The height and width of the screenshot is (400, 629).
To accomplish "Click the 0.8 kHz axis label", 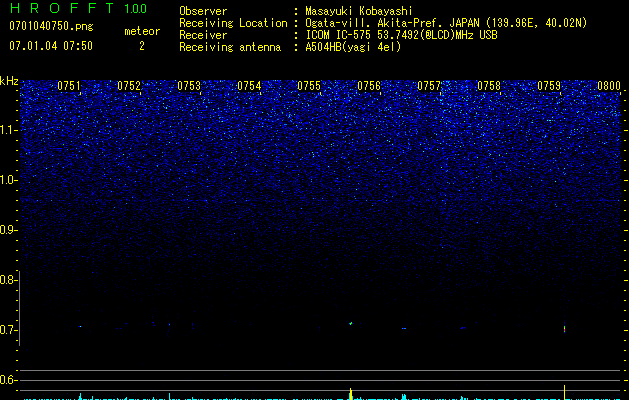I will [8, 280].
